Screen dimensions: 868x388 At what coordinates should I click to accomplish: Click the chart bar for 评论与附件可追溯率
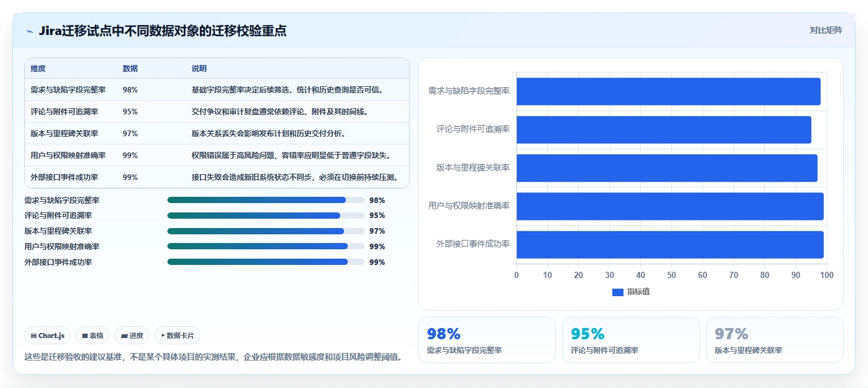point(664,129)
